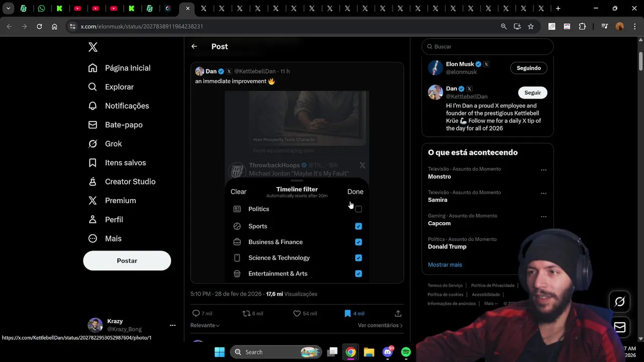Screen dimensions: 644x362
Task: Open the Donald Trump trending topic
Action: 447,246
